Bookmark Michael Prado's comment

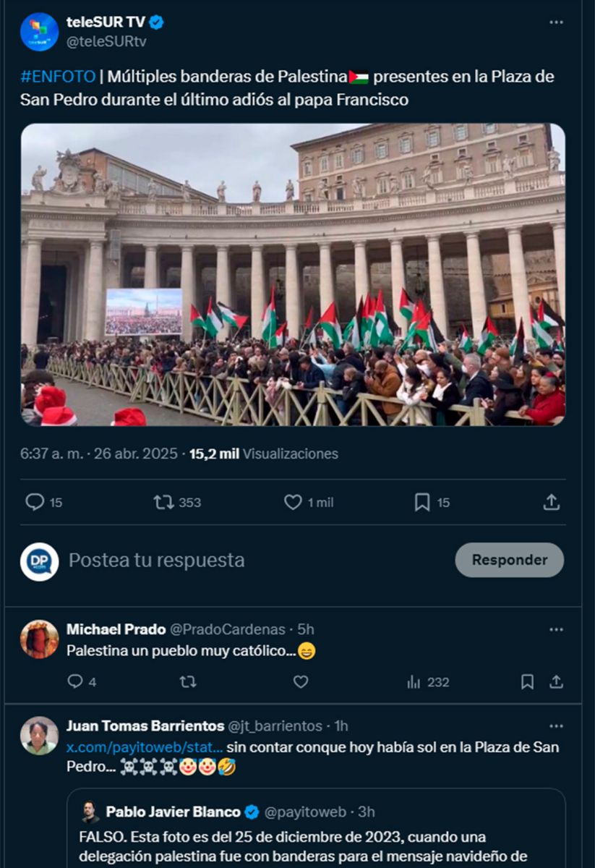point(528,681)
